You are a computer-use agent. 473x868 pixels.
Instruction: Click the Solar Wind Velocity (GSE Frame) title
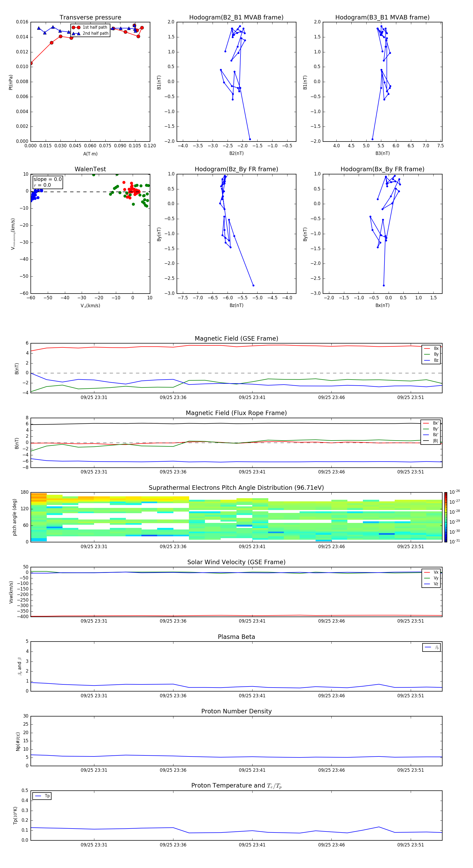click(236, 562)
